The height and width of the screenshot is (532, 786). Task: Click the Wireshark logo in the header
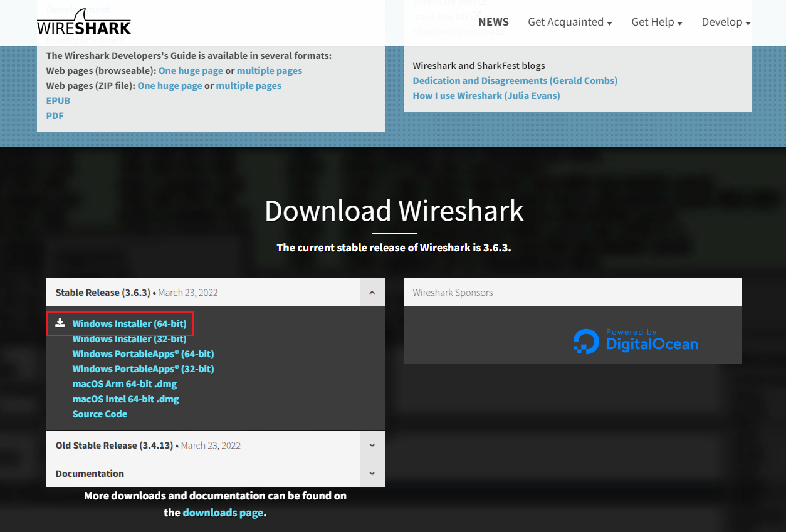pos(84,22)
